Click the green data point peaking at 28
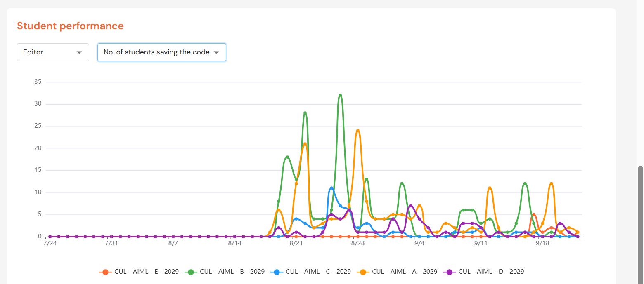The width and height of the screenshot is (644, 284). [x=305, y=113]
